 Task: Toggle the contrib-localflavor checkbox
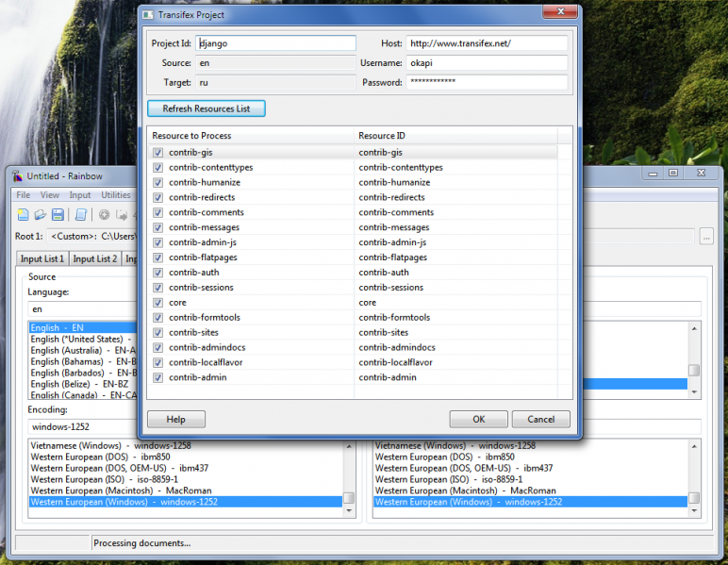pos(157,362)
